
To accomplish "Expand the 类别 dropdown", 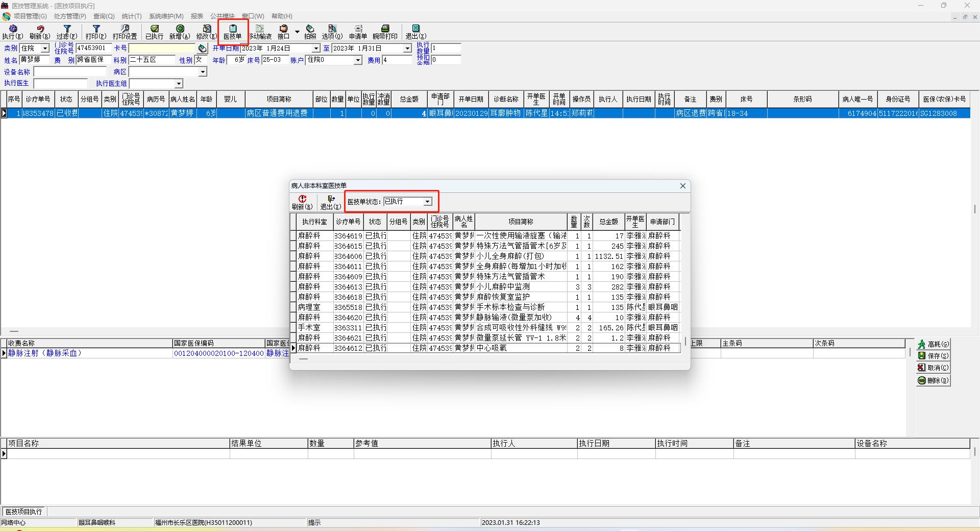I will coord(45,49).
